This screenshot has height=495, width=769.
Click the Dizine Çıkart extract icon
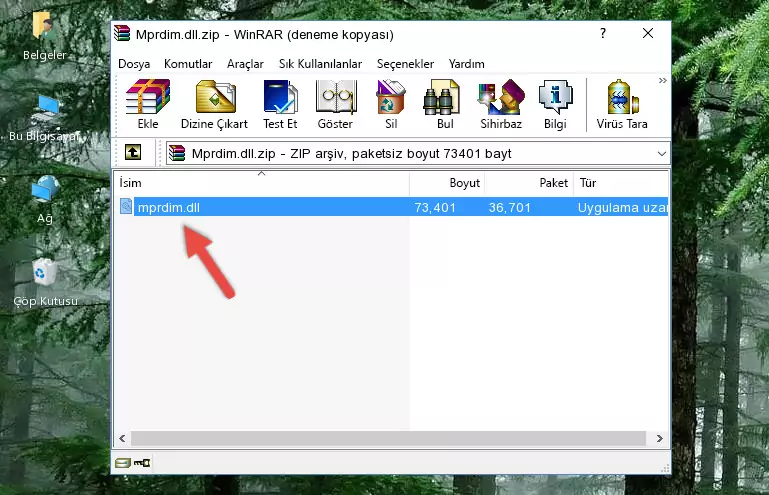point(214,104)
